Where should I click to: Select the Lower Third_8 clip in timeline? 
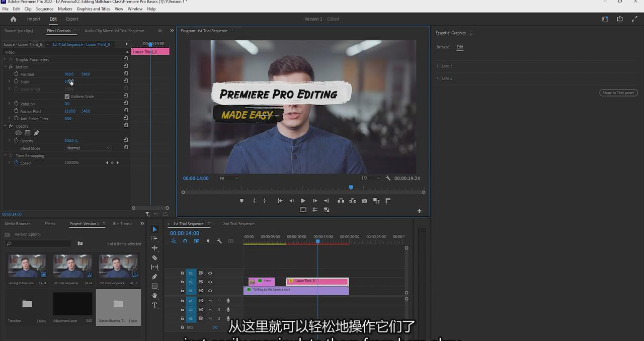[x=317, y=281]
